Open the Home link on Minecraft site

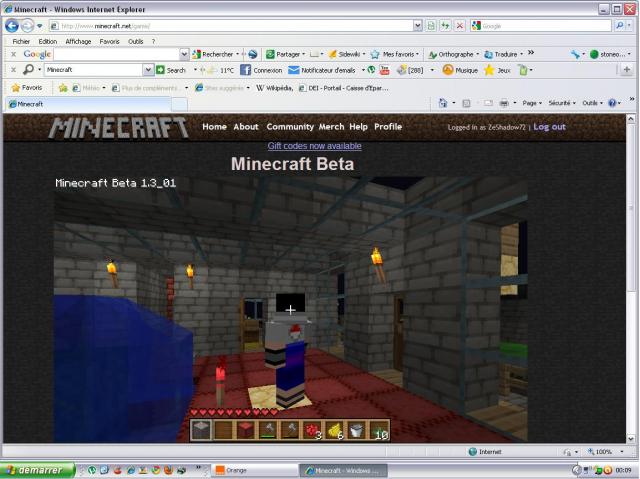tap(214, 126)
